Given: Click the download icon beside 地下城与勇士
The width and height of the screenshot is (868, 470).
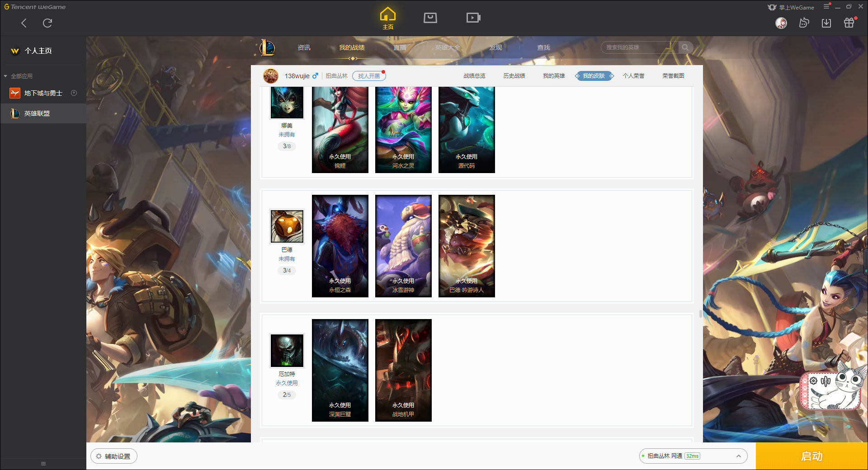Looking at the screenshot, I should 74,93.
